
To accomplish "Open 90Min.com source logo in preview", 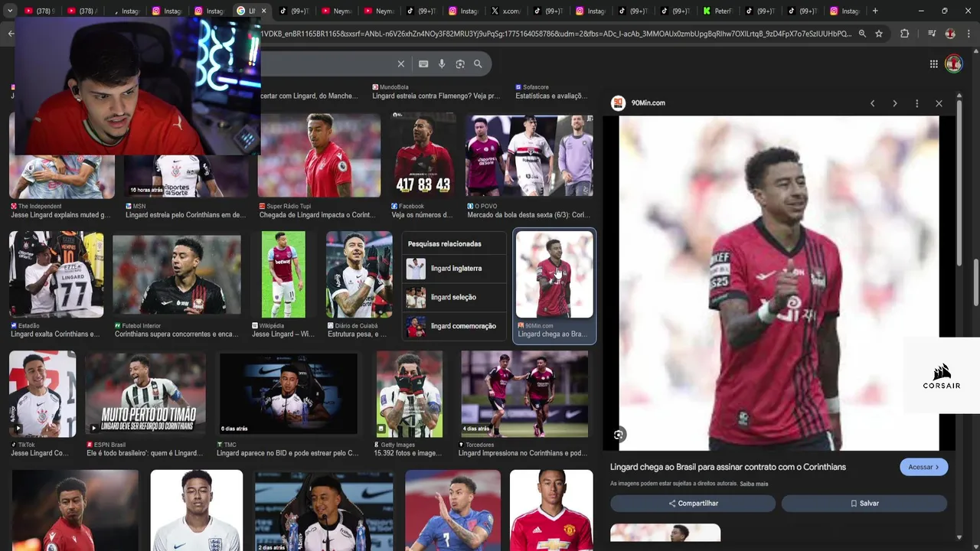I will pos(619,103).
